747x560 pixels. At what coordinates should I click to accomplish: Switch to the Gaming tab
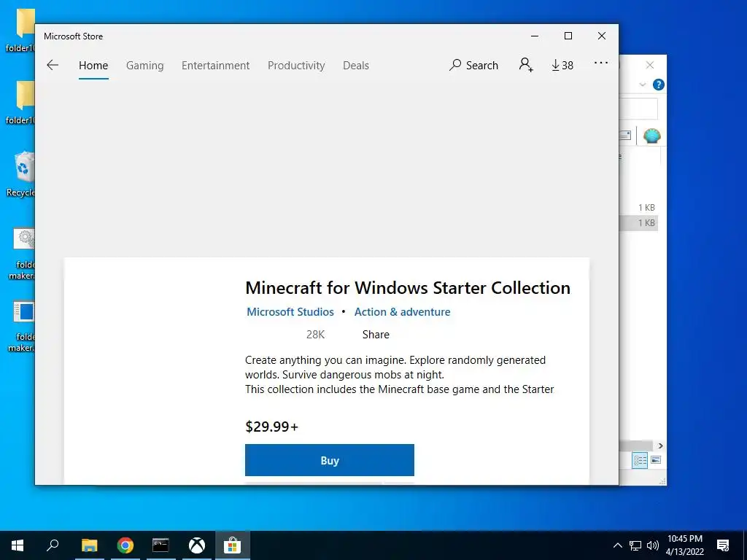tap(145, 65)
